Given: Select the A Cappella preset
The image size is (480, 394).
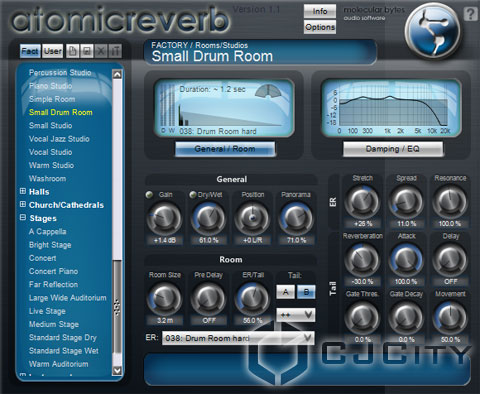Looking at the screenshot, I should click(47, 231).
